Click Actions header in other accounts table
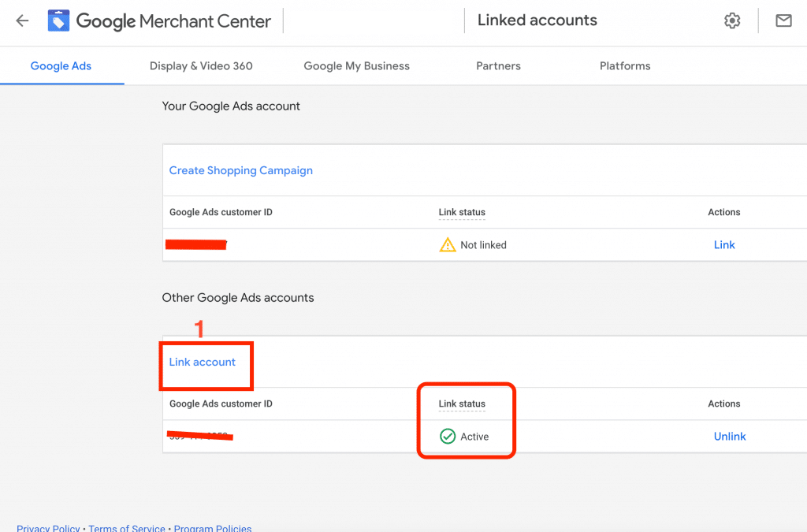This screenshot has height=532, width=807. [x=723, y=404]
